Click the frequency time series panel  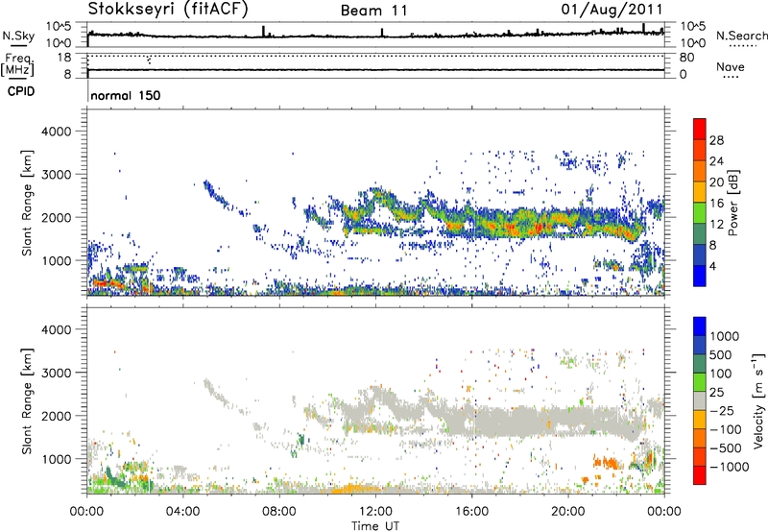tap(375, 65)
